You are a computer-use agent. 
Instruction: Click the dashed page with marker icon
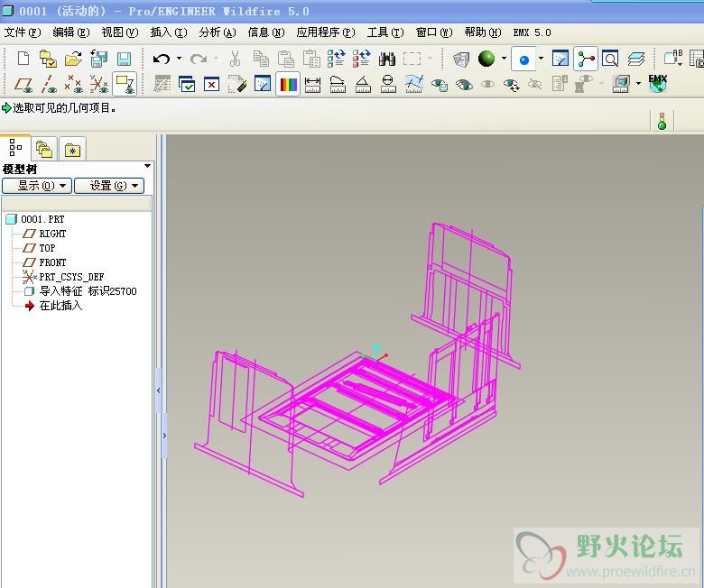(x=237, y=84)
